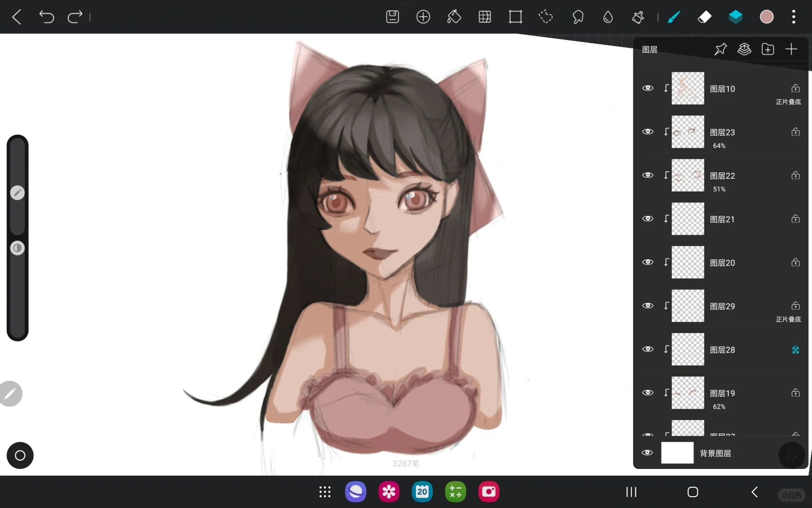Hide layer 图层28
The image size is (812, 508).
[648, 349]
